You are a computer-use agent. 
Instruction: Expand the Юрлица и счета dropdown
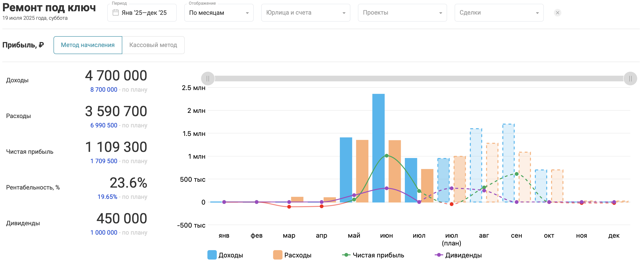[x=306, y=13]
